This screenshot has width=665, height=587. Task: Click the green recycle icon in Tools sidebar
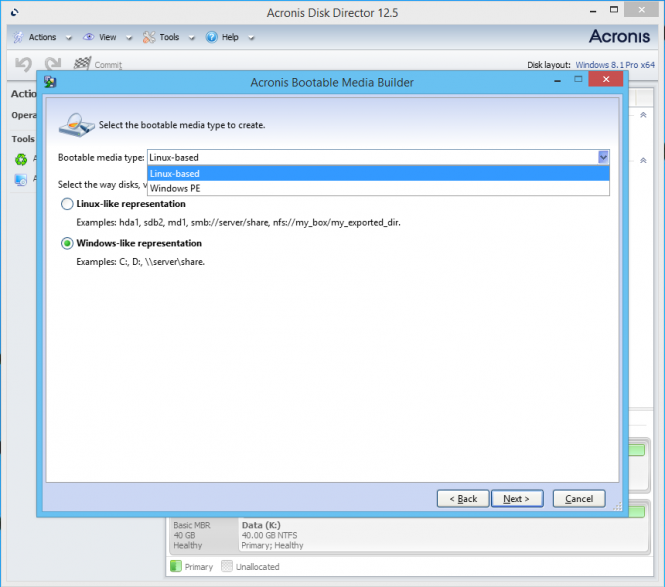coord(21,159)
